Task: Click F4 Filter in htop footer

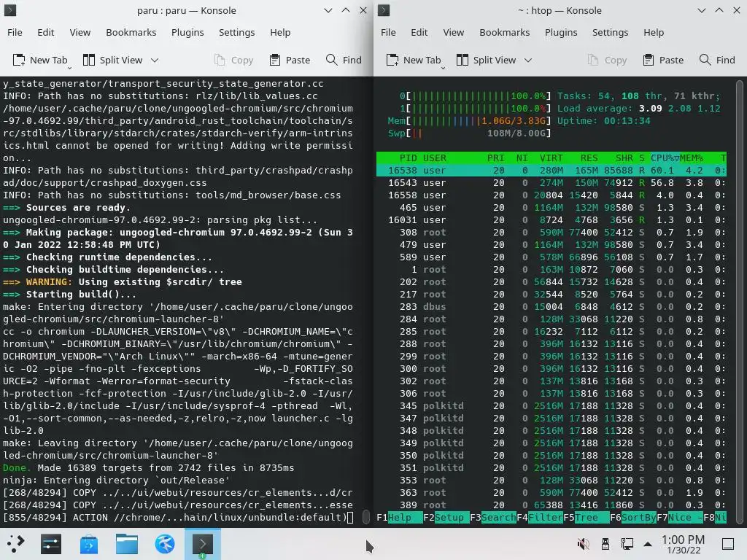Action: coord(540,518)
